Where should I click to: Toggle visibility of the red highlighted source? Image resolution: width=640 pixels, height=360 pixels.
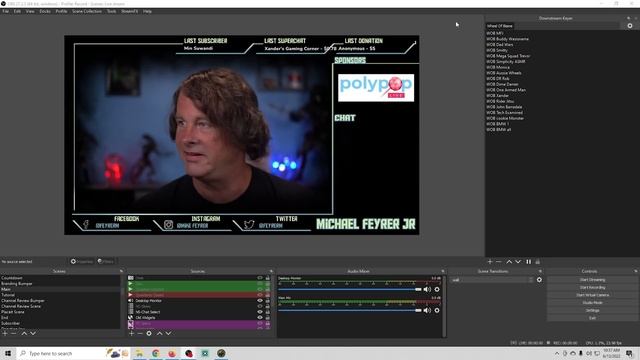260,295
